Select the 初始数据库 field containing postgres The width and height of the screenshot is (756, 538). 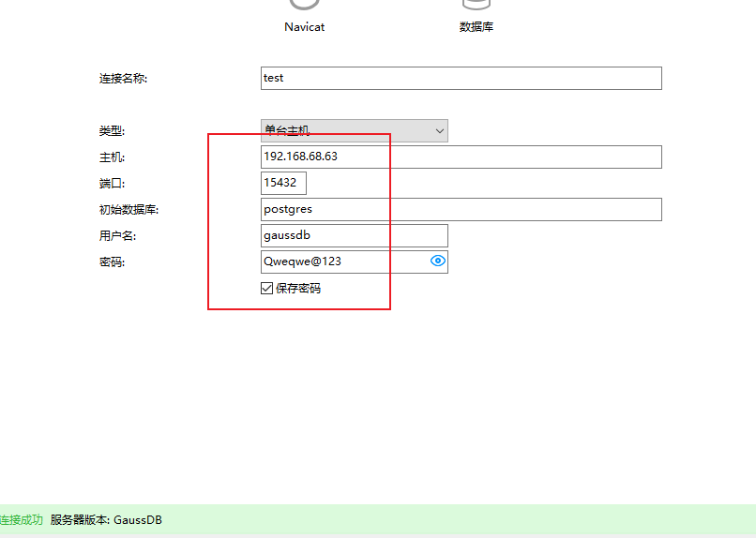(x=461, y=209)
